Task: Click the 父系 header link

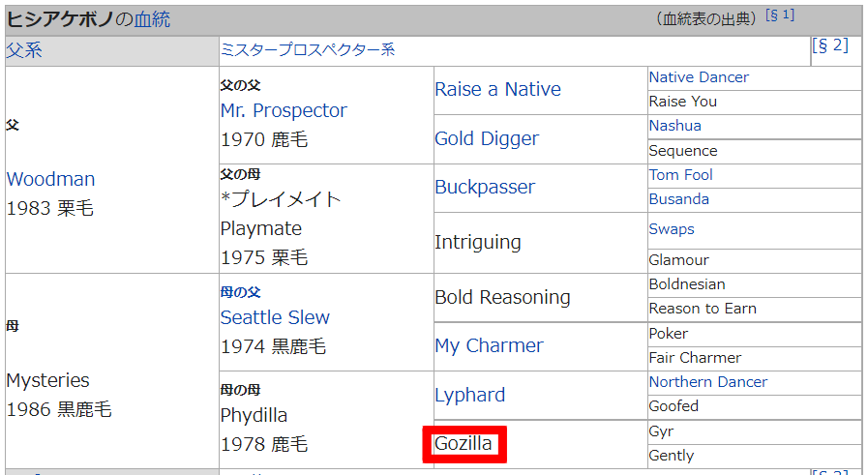Action: [x=24, y=50]
